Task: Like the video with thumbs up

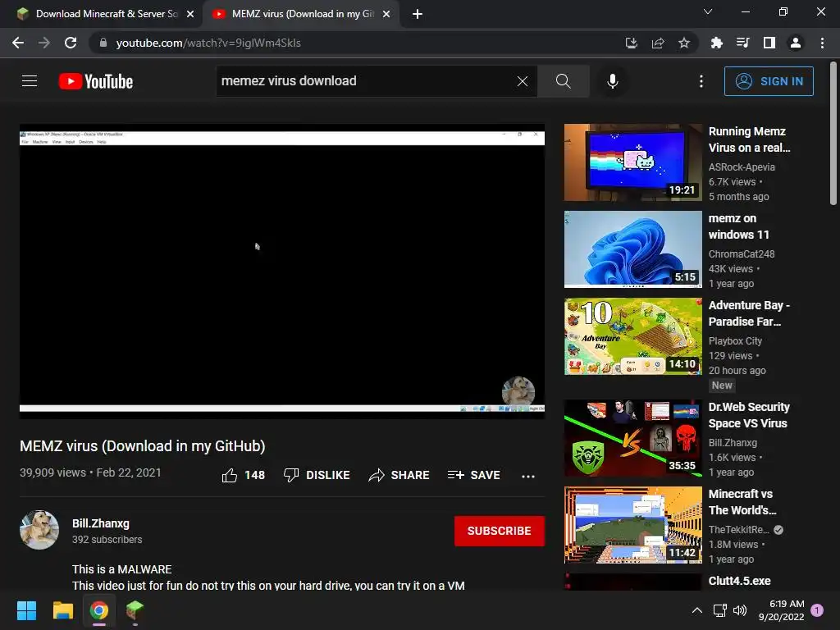Action: coord(243,475)
